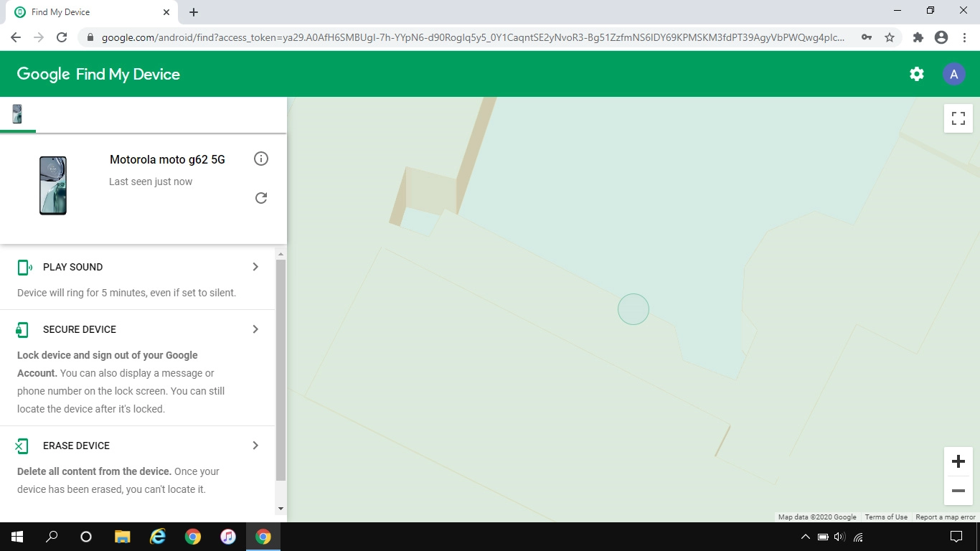The width and height of the screenshot is (980, 551).
Task: Open the Chrome extensions puzzle icon
Action: pyautogui.click(x=918, y=37)
